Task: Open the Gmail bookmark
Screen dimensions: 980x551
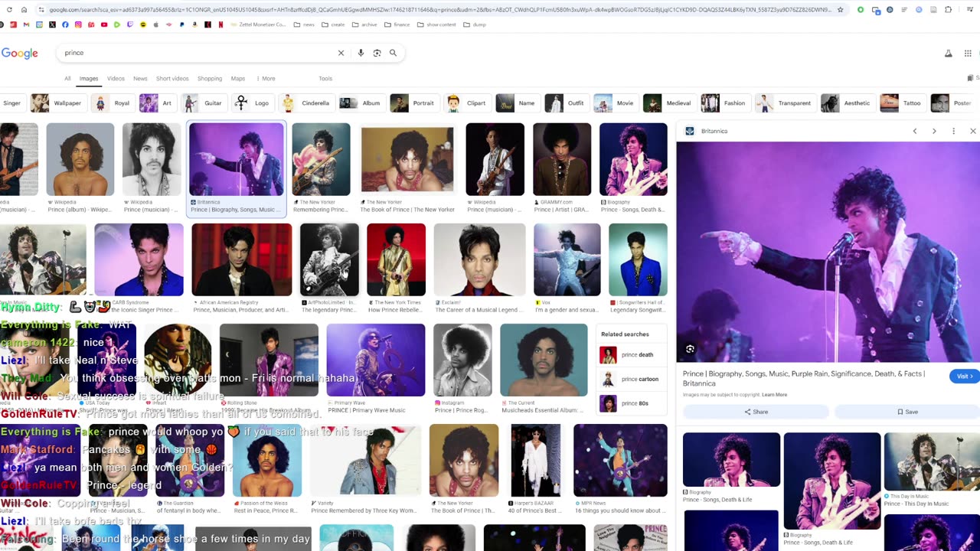Action: (x=26, y=24)
